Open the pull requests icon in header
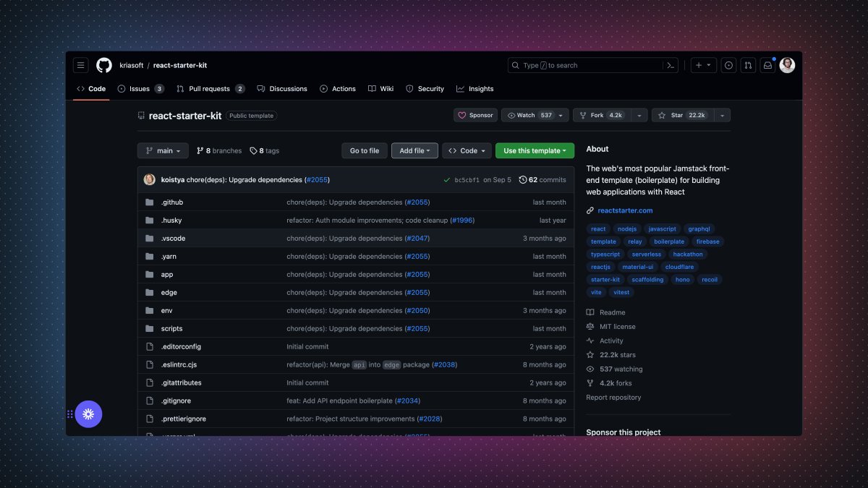This screenshot has height=488, width=868. [x=749, y=65]
